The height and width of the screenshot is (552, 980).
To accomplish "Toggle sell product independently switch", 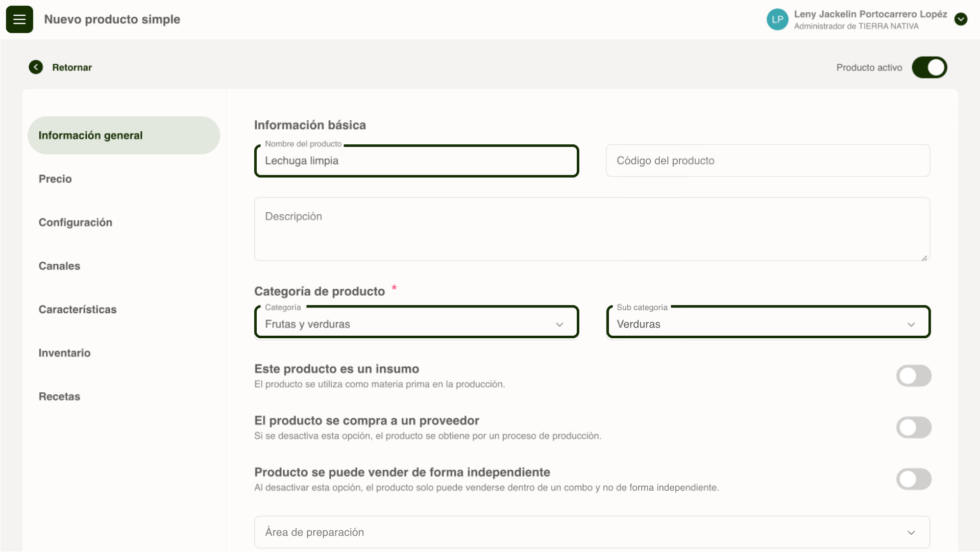I will pos(914,479).
